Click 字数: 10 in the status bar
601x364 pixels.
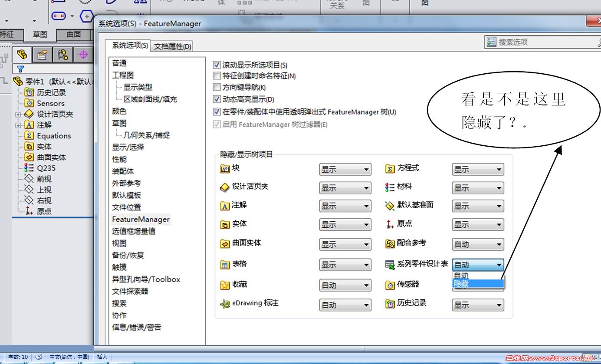point(18,357)
